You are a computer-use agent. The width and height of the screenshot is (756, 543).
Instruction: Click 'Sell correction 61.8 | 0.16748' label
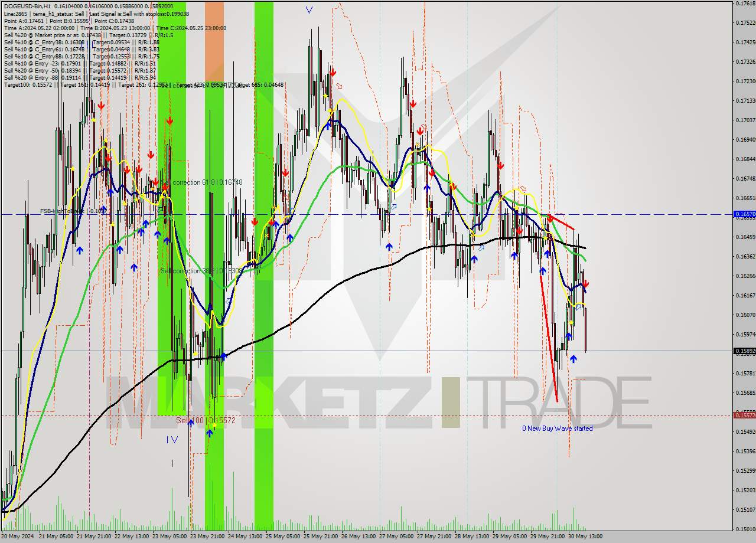201,182
